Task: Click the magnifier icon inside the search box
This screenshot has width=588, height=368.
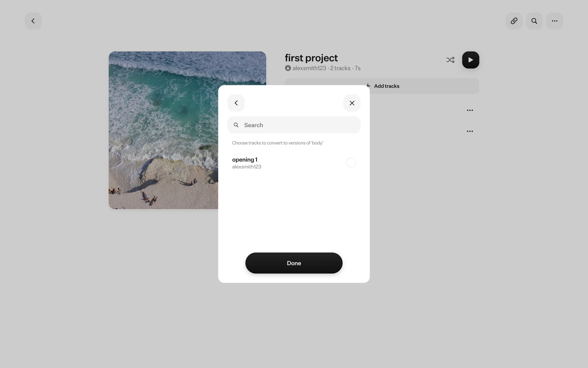Action: (x=236, y=125)
